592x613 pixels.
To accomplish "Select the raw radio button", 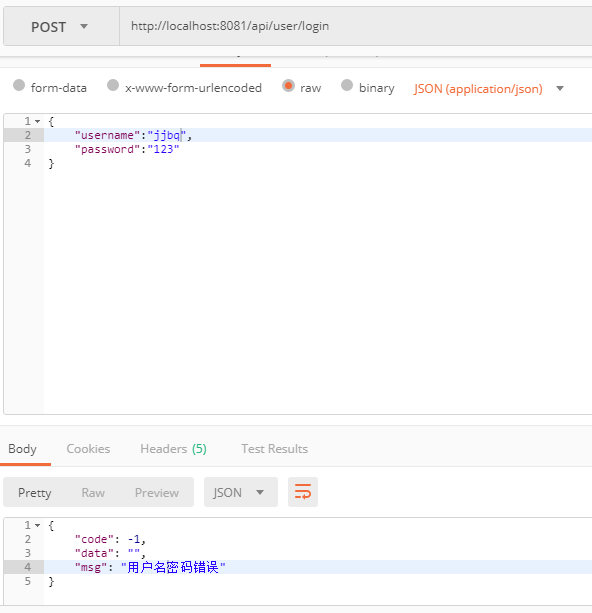I will (288, 85).
